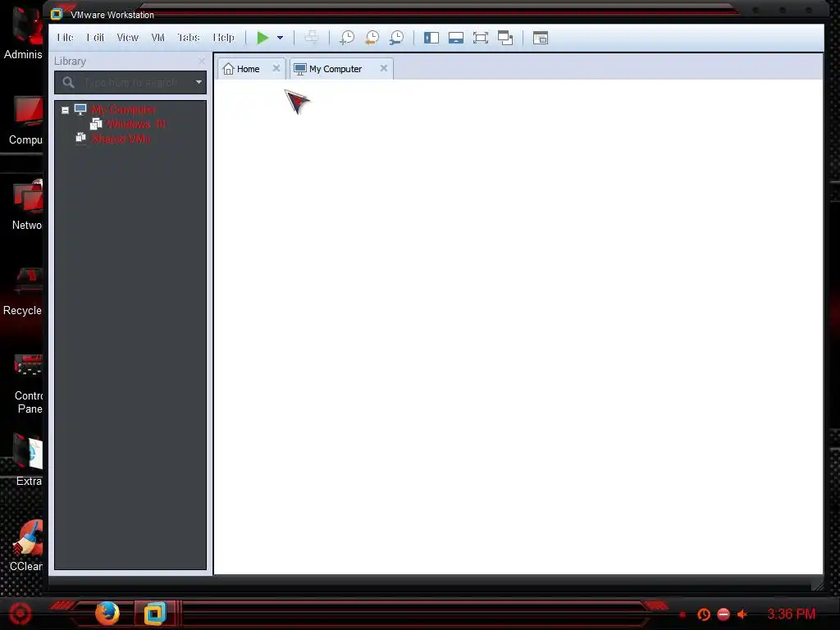
Task: Click the VMware Workstation title bar icon
Action: coord(57,14)
